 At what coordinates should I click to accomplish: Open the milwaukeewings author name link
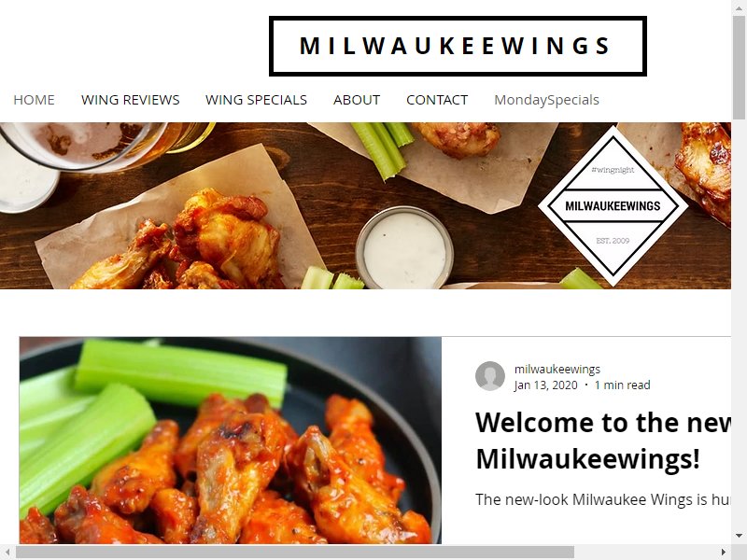coord(557,369)
